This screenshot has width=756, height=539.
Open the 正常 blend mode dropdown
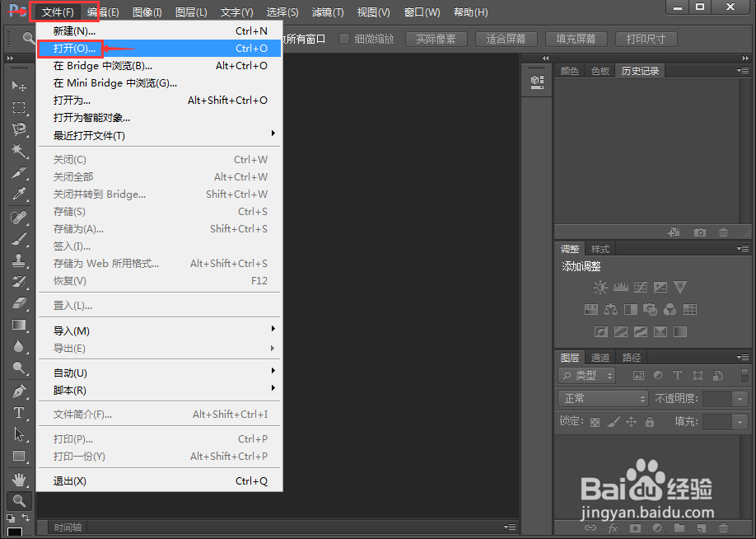click(x=603, y=399)
